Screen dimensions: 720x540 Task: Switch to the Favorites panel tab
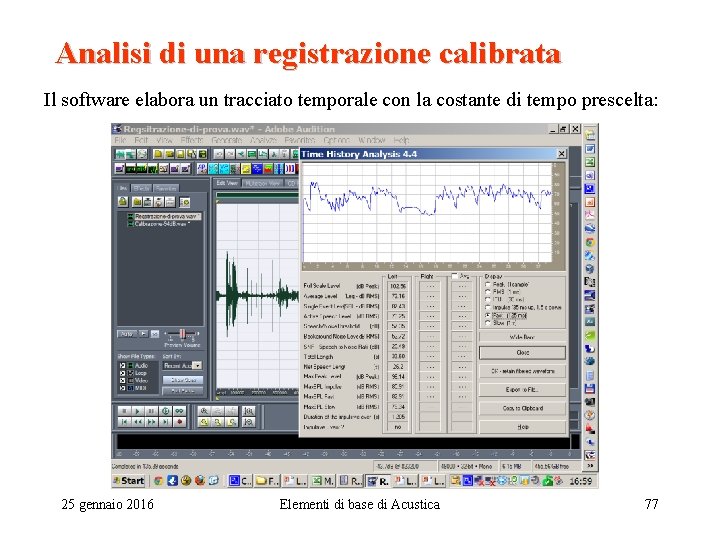166,188
